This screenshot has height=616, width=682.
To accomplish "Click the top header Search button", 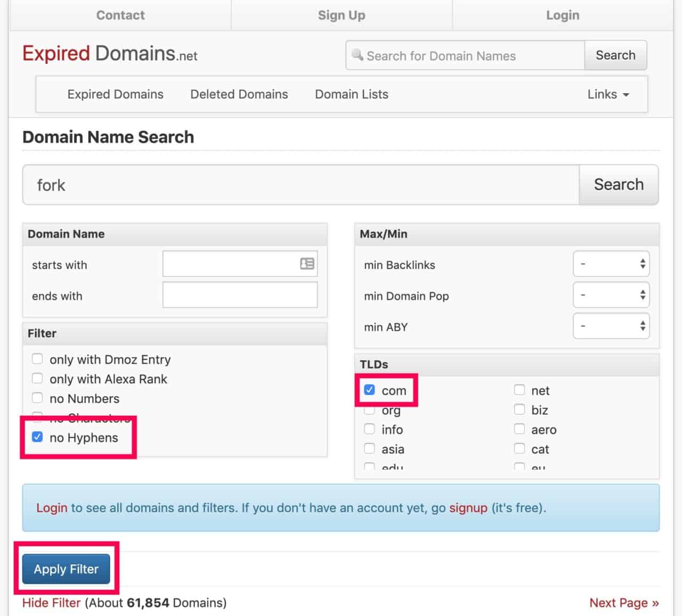I will pyautogui.click(x=615, y=55).
